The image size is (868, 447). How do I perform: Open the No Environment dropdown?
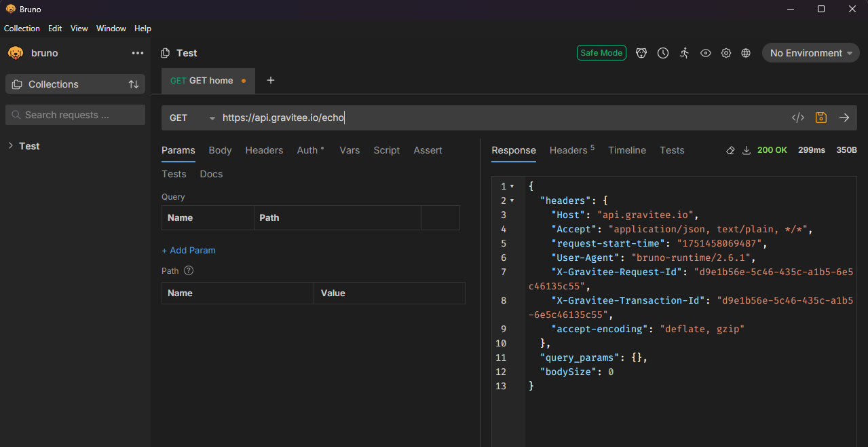[810, 53]
